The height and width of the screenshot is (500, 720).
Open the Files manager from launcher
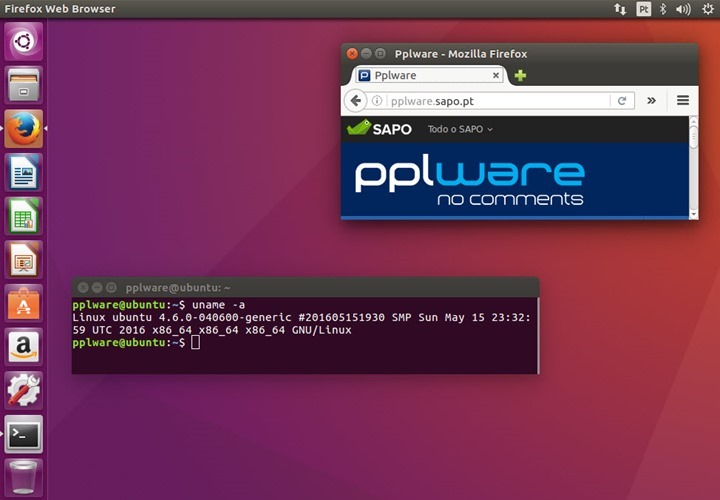click(x=23, y=85)
